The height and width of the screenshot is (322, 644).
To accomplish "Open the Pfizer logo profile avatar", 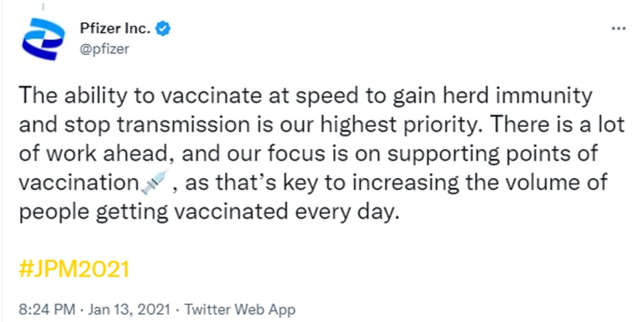I will click(43, 39).
